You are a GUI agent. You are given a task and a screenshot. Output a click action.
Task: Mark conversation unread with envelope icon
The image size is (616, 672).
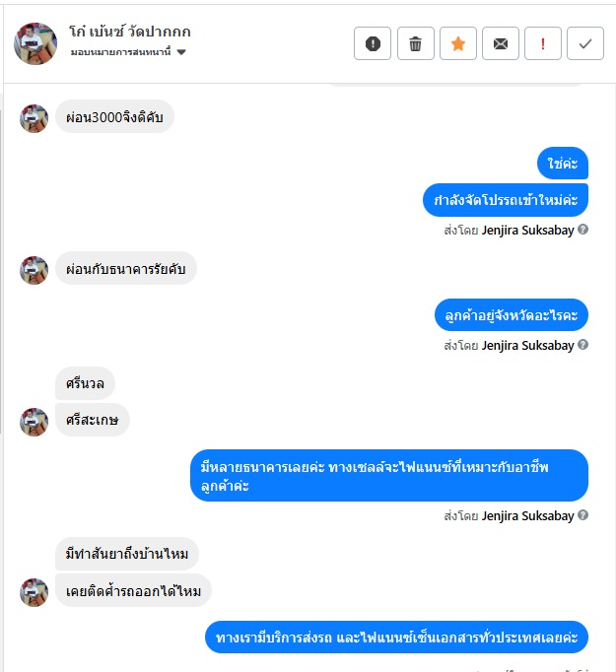click(501, 43)
